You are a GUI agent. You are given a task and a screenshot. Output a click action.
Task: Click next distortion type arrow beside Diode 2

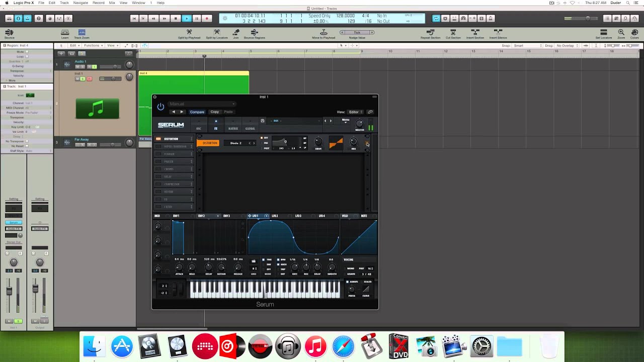(254, 143)
